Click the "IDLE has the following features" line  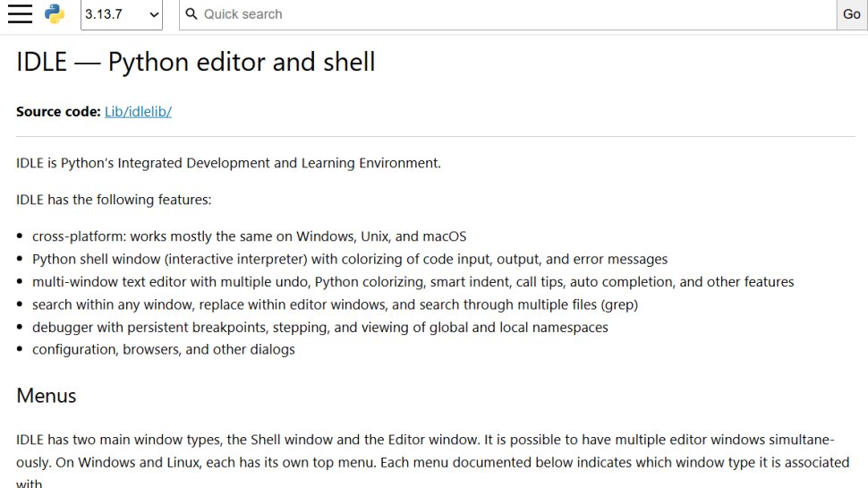114,200
